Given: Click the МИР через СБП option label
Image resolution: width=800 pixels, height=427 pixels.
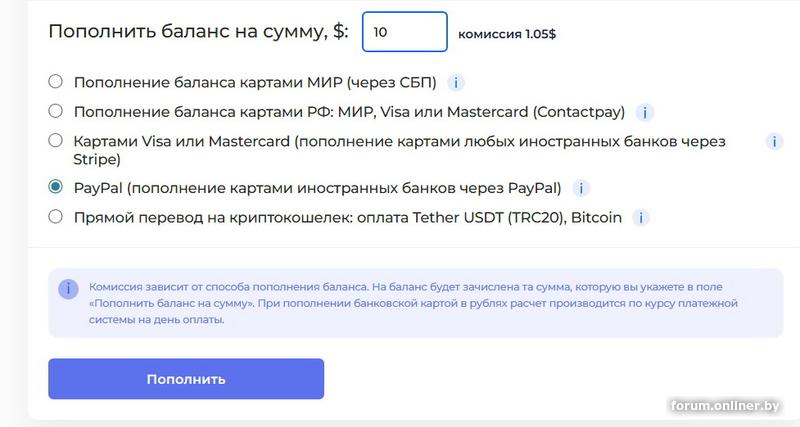Looking at the screenshot, I should (x=256, y=82).
